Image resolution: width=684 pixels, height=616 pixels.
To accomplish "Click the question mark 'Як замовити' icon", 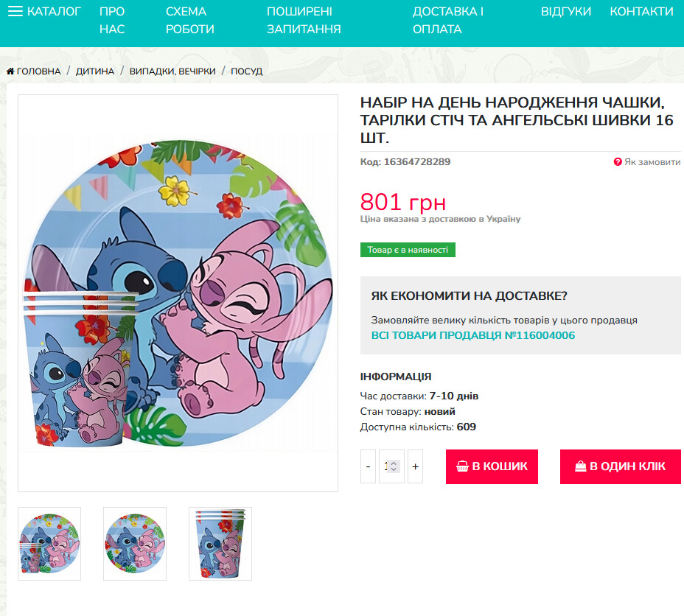I will [x=618, y=162].
